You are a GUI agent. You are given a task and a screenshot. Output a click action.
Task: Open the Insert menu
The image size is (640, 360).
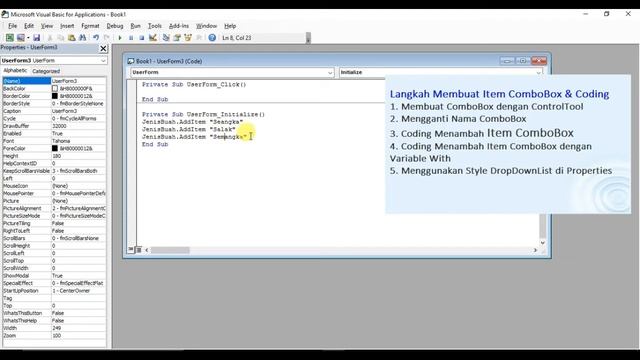point(67,26)
